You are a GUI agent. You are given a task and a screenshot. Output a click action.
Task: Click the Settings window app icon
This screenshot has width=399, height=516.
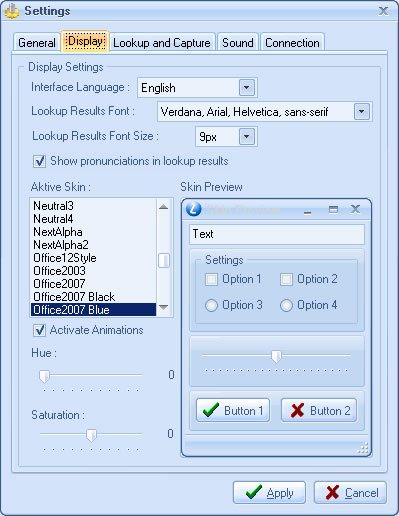point(12,11)
